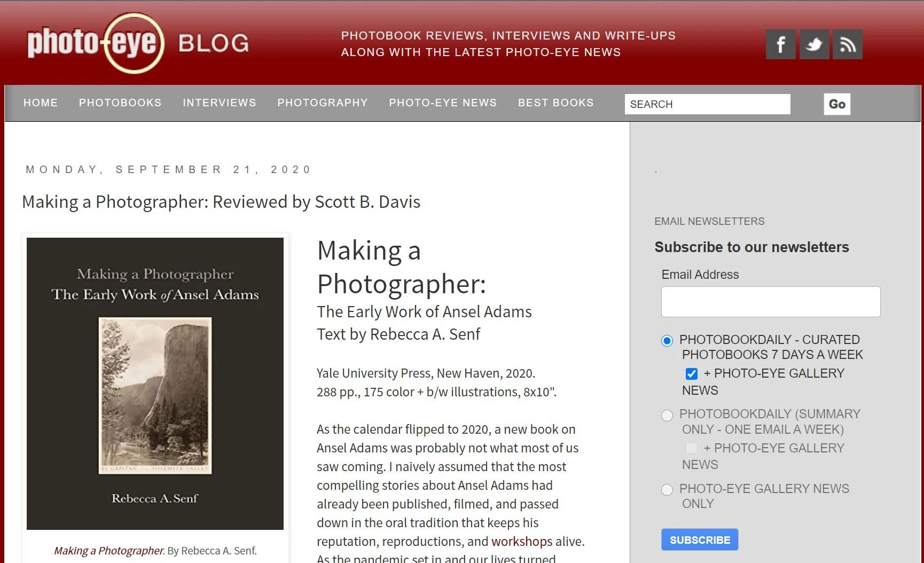The image size is (924, 563).
Task: Open Photo-Eye News in navigation bar
Action: [443, 103]
